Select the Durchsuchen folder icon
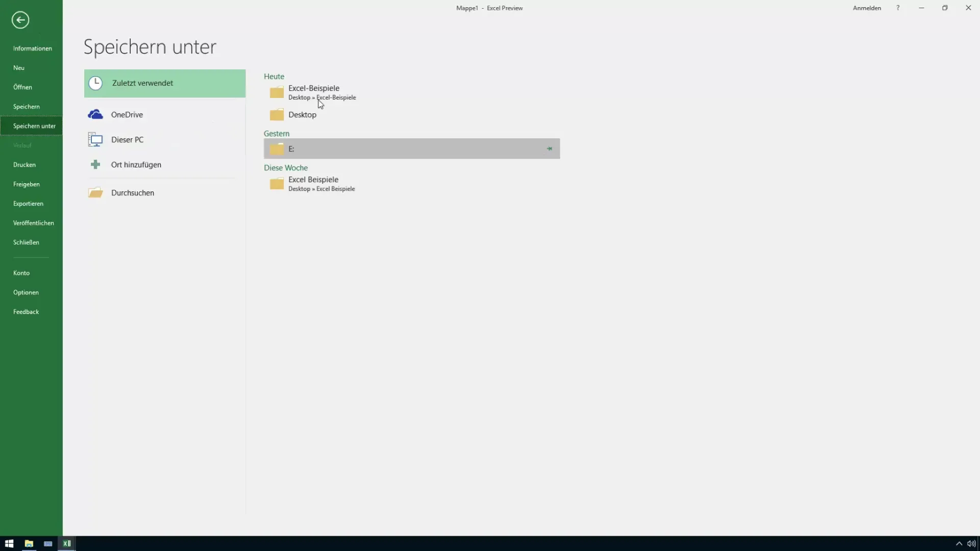Screen dimensions: 980x551 pyautogui.click(x=95, y=192)
